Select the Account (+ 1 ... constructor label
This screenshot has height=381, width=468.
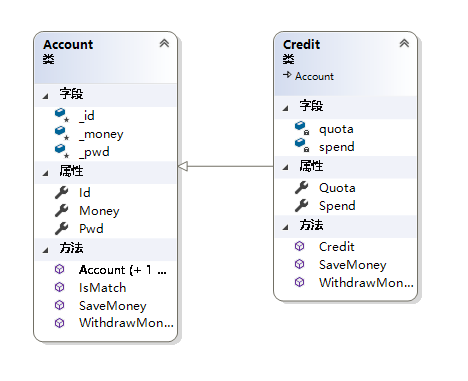[123, 270]
